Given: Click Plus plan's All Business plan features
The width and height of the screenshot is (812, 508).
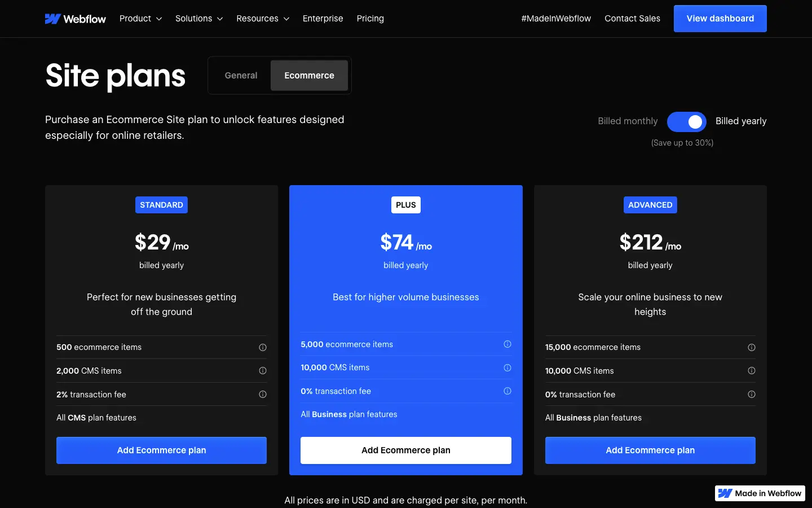Looking at the screenshot, I should (x=349, y=415).
